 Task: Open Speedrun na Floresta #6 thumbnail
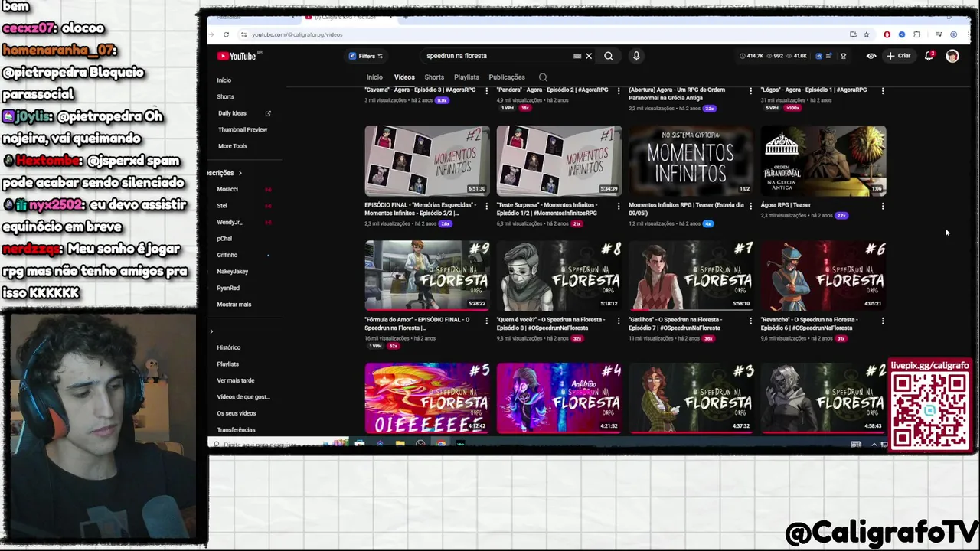coord(824,275)
